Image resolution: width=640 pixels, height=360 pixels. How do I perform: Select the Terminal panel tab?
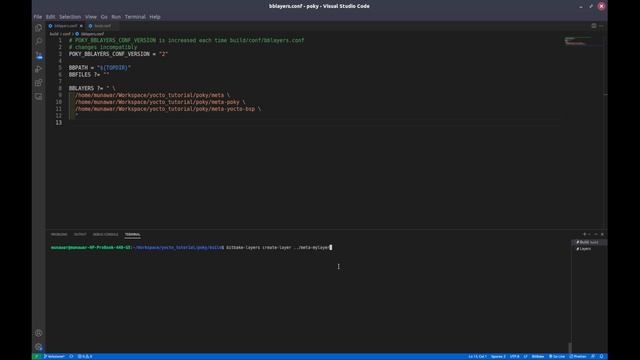point(133,234)
